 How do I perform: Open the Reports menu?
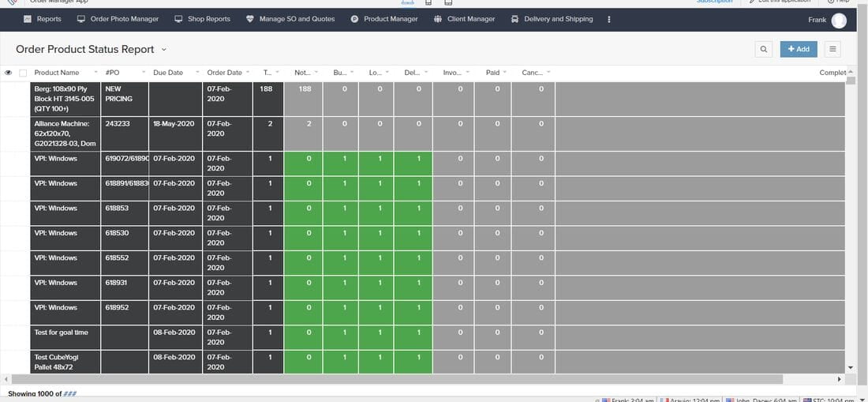[x=43, y=19]
